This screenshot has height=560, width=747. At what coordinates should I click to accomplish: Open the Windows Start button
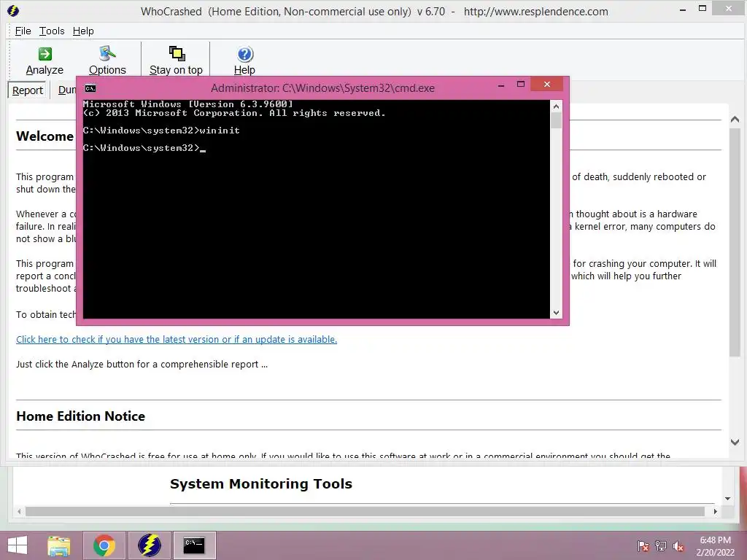18,545
